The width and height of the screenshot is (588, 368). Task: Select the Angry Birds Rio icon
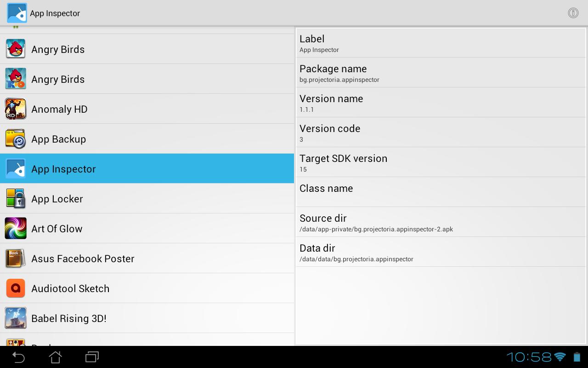[x=16, y=79]
